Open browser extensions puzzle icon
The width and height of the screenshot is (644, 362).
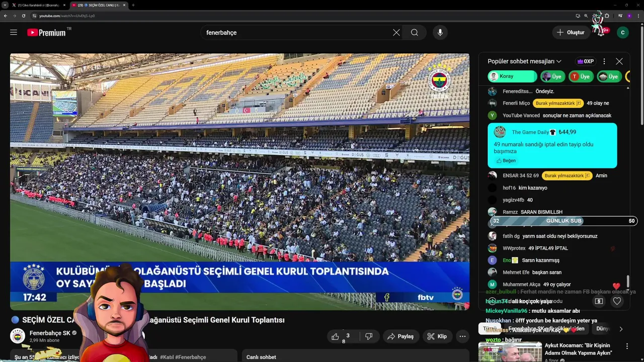[x=607, y=16]
